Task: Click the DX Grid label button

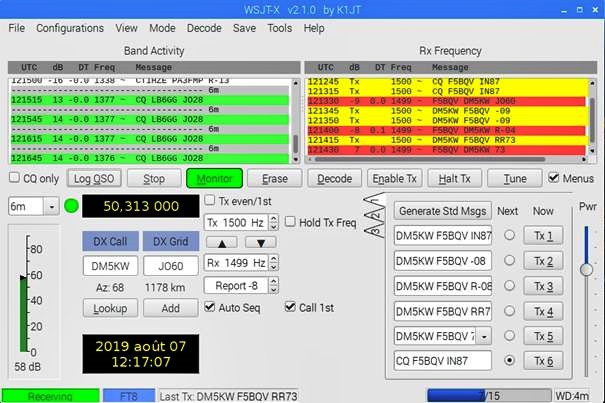Action: 171,241
